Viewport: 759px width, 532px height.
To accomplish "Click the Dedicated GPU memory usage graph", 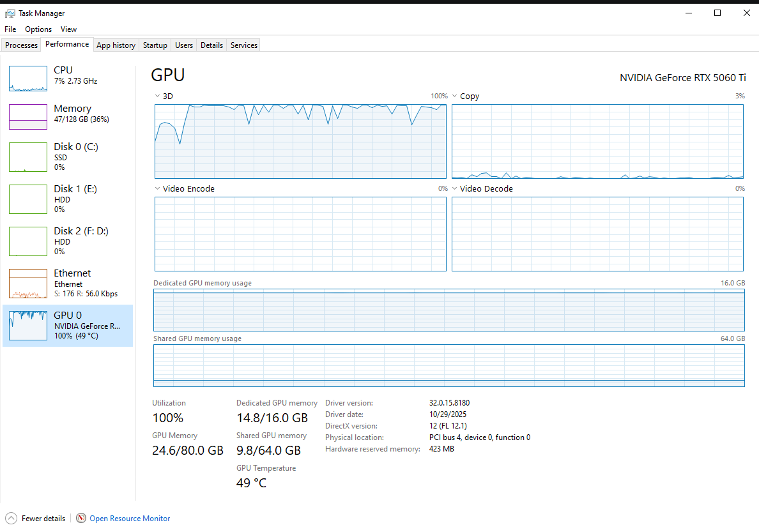I will (x=448, y=312).
